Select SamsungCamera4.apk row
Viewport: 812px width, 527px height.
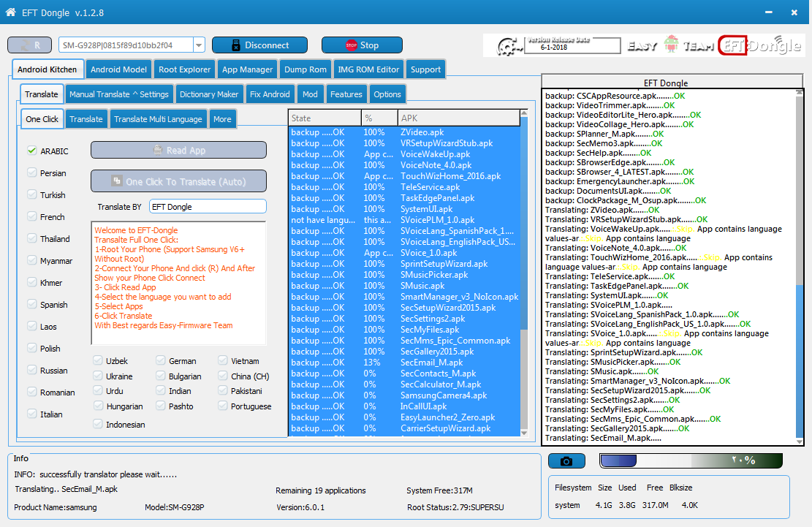point(404,395)
